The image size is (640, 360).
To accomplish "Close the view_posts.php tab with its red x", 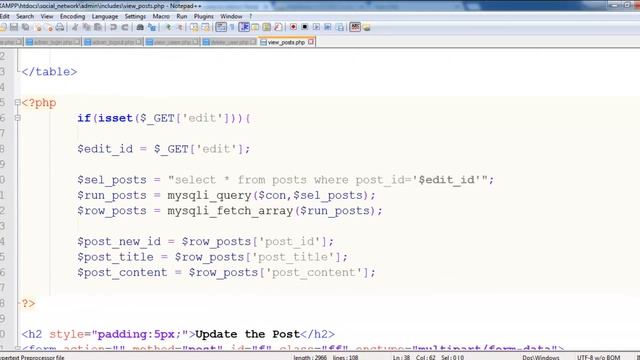I will [311, 42].
